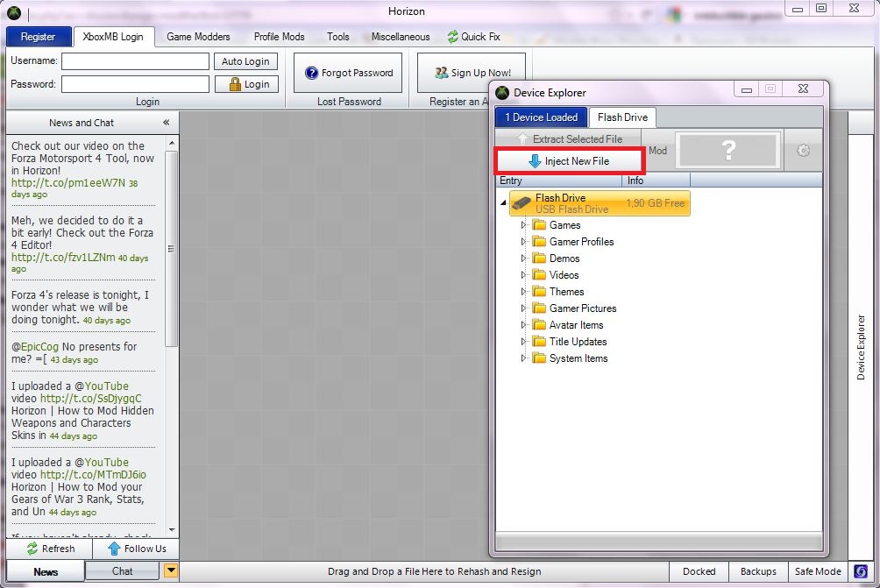Expand the Games folder arrow

click(523, 225)
